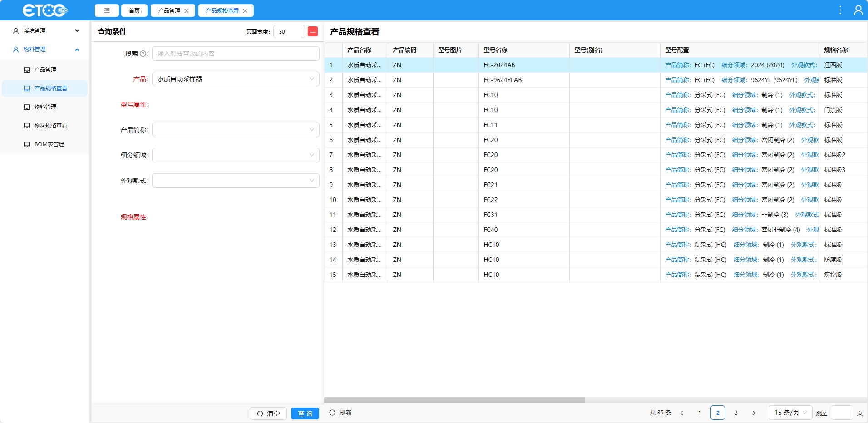Close the 产品规格查看 tab
Image resolution: width=868 pixels, height=423 pixels.
coord(245,11)
